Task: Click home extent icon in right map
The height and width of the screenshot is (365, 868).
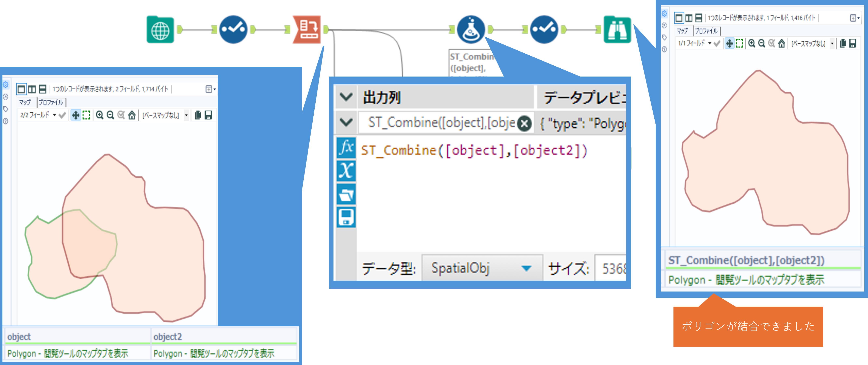Action: pos(781,43)
